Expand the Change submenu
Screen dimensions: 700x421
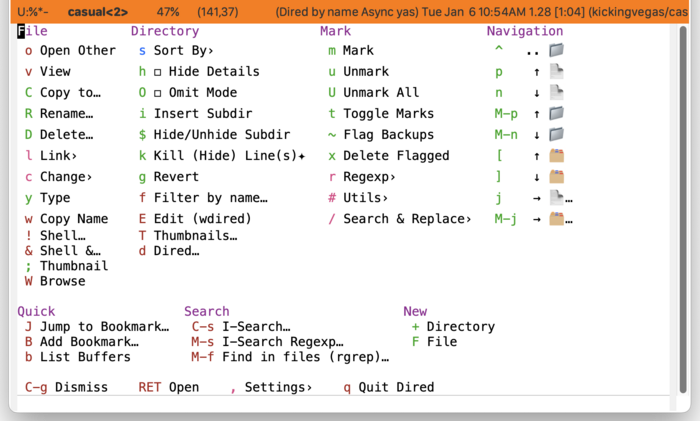click(66, 177)
